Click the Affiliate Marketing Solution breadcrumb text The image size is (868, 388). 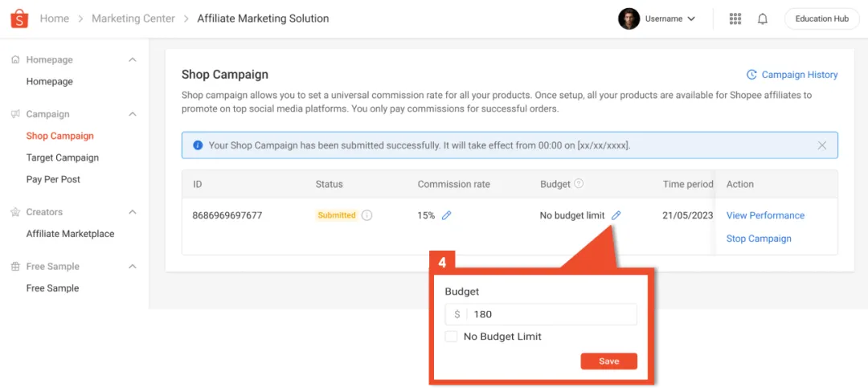[263, 18]
